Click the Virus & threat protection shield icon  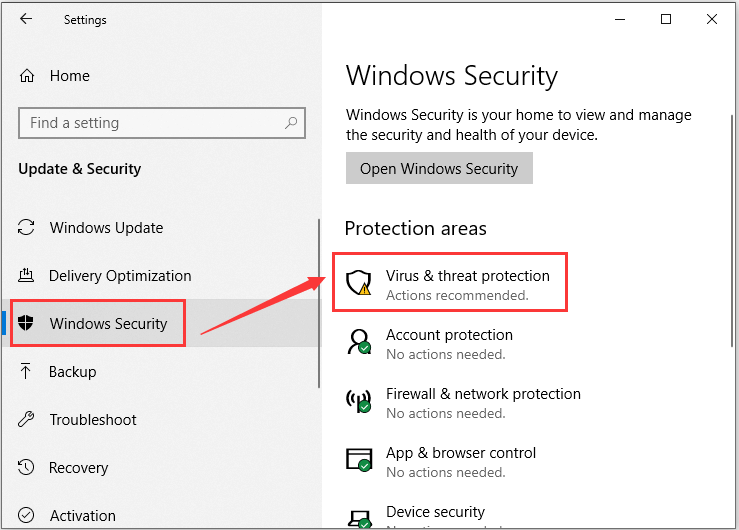click(x=359, y=283)
